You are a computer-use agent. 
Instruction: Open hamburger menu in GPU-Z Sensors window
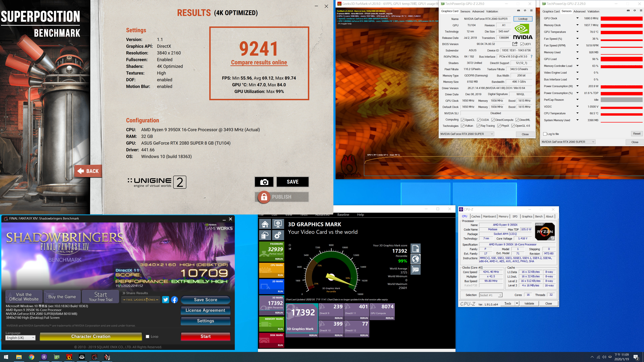[x=641, y=11]
